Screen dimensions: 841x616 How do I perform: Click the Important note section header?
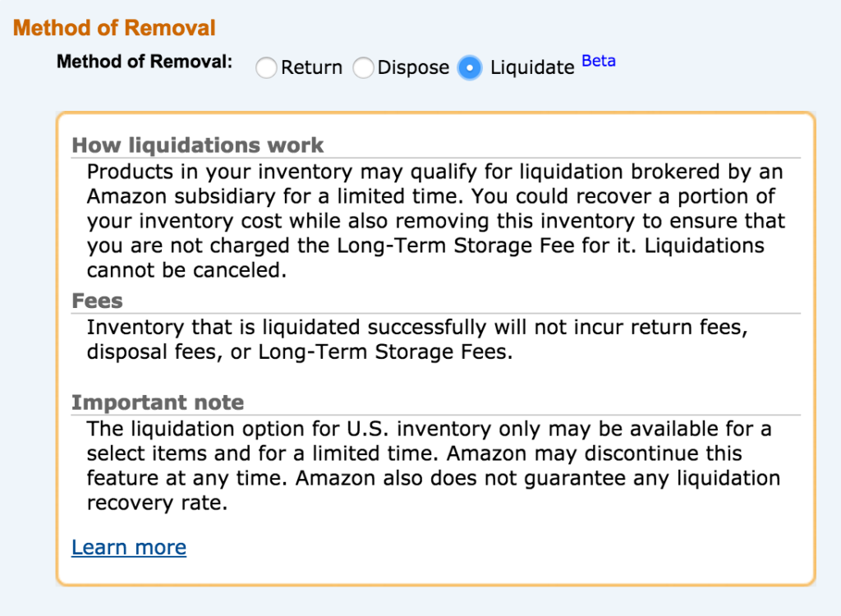(158, 402)
